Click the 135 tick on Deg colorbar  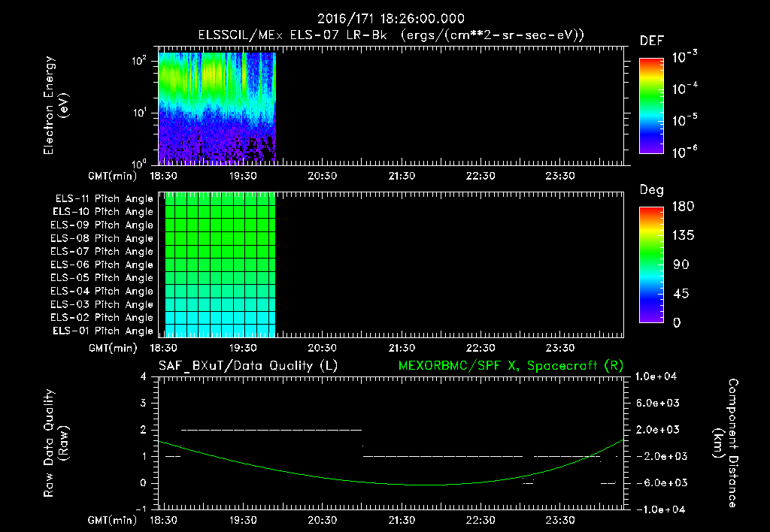pyautogui.click(x=683, y=236)
